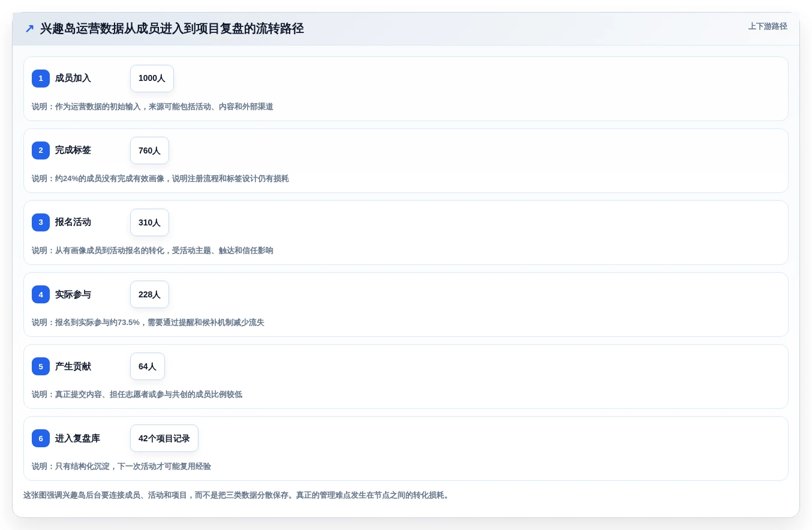The height and width of the screenshot is (530, 812).
Task: Select the 实际参与 step label
Action: click(x=73, y=294)
